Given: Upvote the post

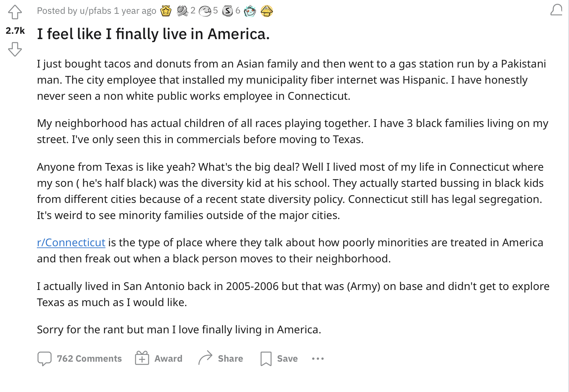Looking at the screenshot, I should click(15, 12).
